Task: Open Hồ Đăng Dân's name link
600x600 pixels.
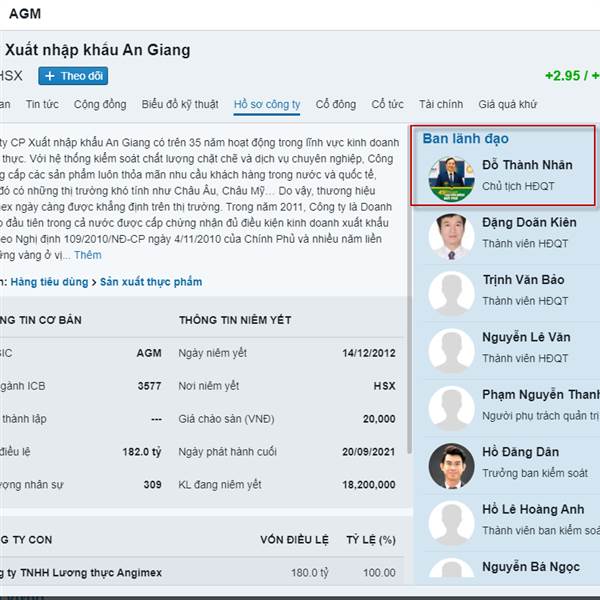Action: [520, 452]
